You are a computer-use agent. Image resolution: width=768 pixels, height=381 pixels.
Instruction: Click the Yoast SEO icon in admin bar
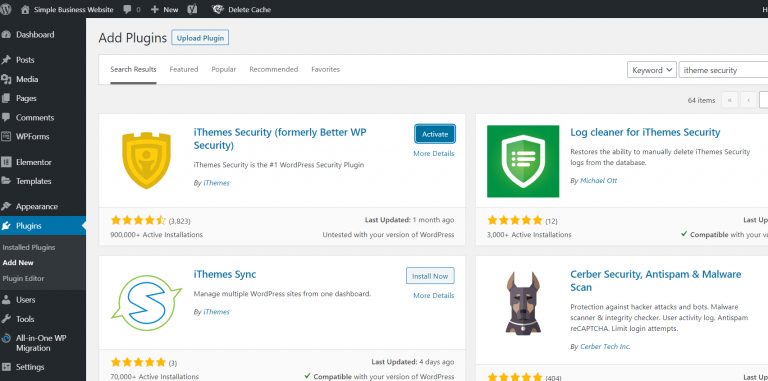point(192,9)
